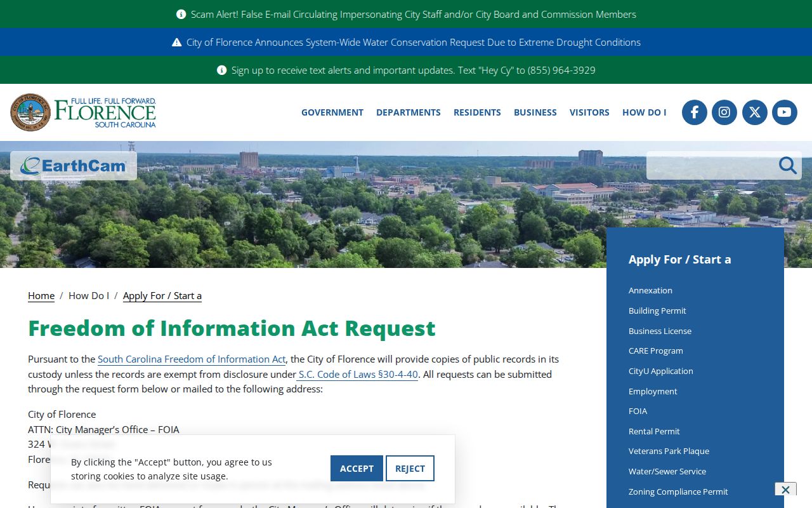Click the Apply For / Start a sidebar heading
The image size is (812, 508).
click(x=679, y=259)
